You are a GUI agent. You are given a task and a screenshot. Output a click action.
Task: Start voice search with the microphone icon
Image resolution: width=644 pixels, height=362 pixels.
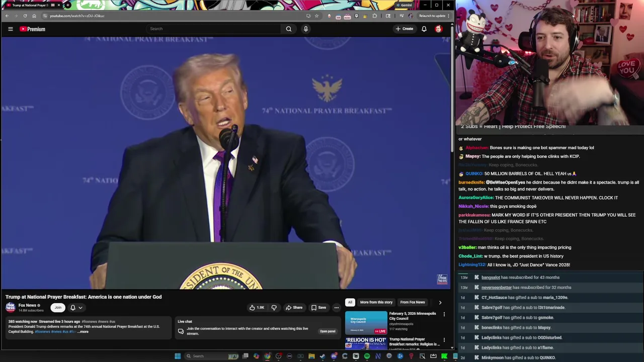click(305, 29)
